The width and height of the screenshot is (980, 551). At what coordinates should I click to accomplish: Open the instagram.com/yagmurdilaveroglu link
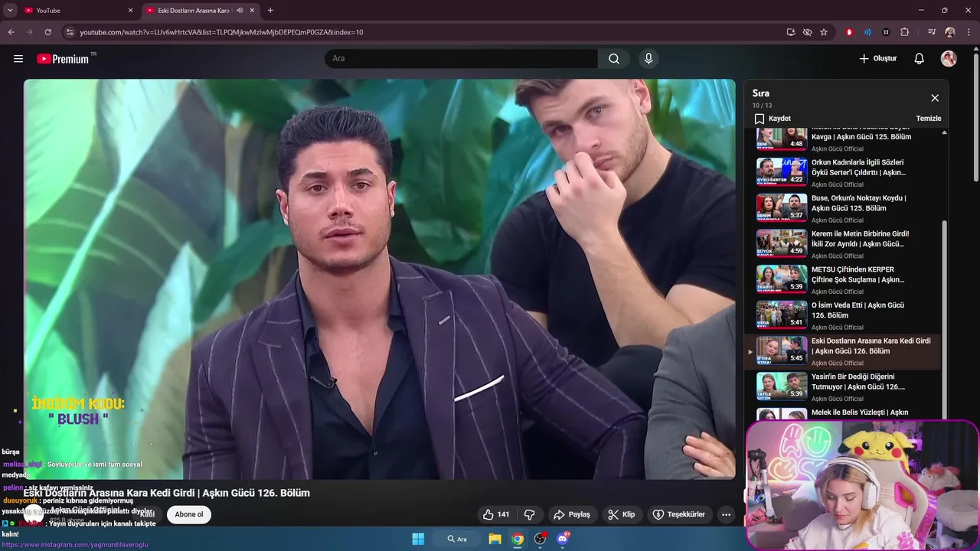click(x=75, y=545)
